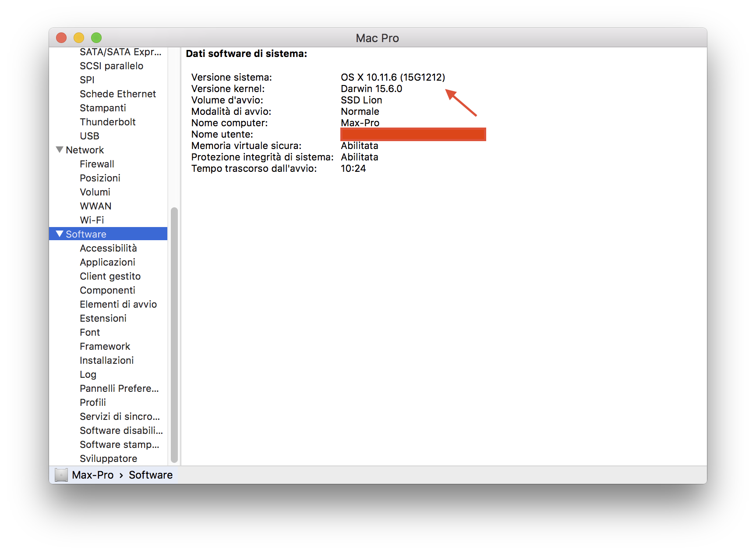756x554 pixels.
Task: Show USB device information
Action: pos(89,136)
